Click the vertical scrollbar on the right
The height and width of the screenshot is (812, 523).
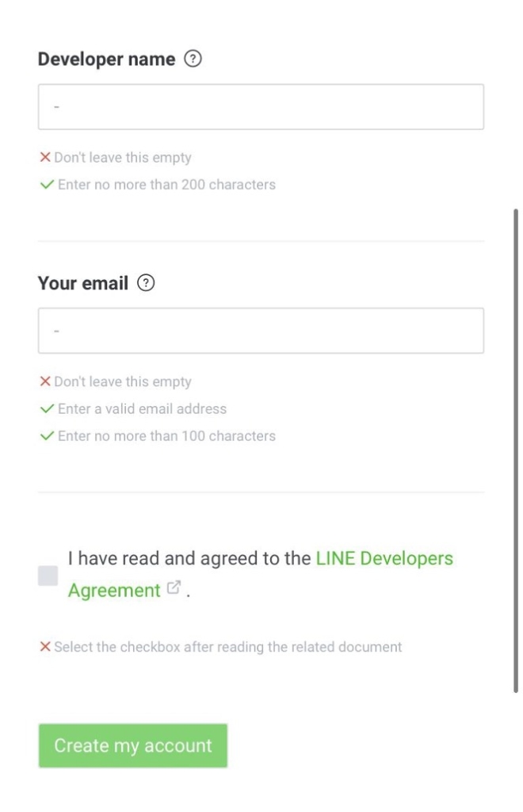pos(516,450)
